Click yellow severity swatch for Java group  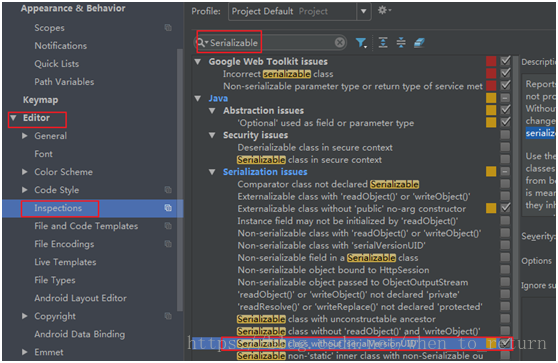[491, 98]
